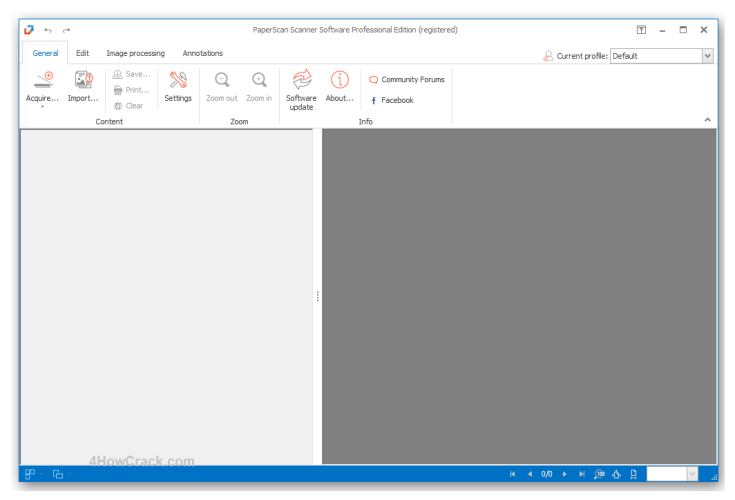735x500 pixels.
Task: Go to last page in status bar
Action: coord(582,474)
